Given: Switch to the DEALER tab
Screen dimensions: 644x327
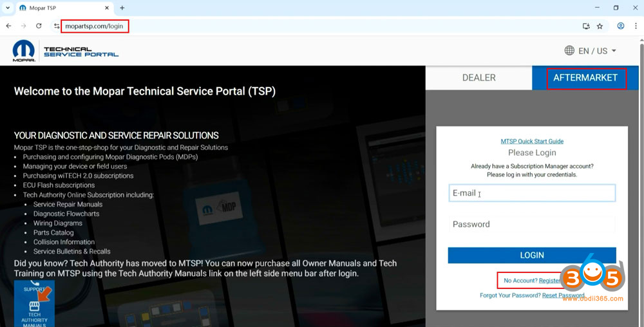Looking at the screenshot, I should tap(478, 78).
